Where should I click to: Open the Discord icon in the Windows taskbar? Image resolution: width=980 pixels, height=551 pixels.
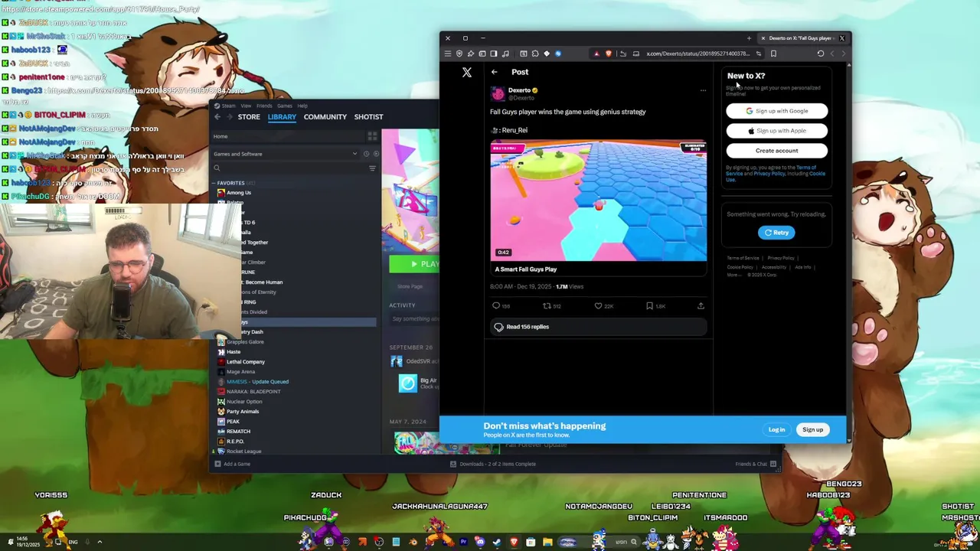480,543
